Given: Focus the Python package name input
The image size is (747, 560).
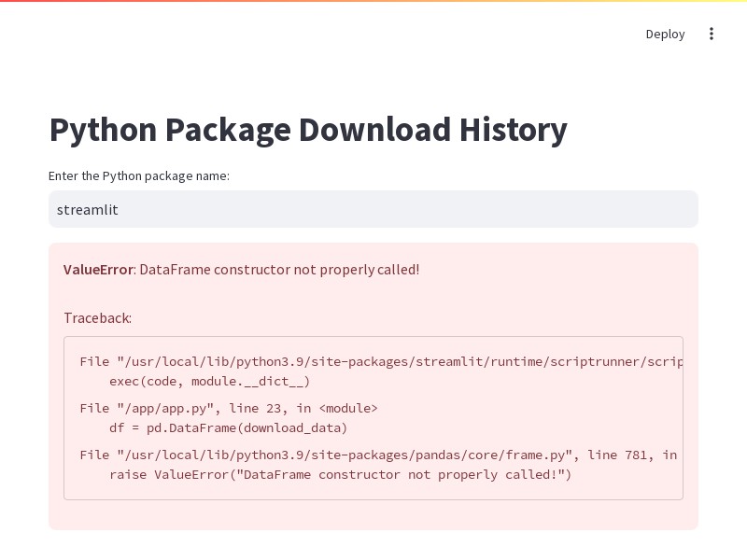Looking at the screenshot, I should click(x=373, y=209).
